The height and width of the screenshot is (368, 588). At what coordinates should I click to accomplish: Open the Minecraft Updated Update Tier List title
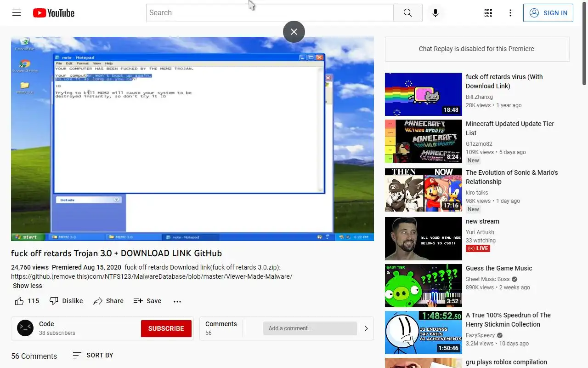pyautogui.click(x=510, y=128)
